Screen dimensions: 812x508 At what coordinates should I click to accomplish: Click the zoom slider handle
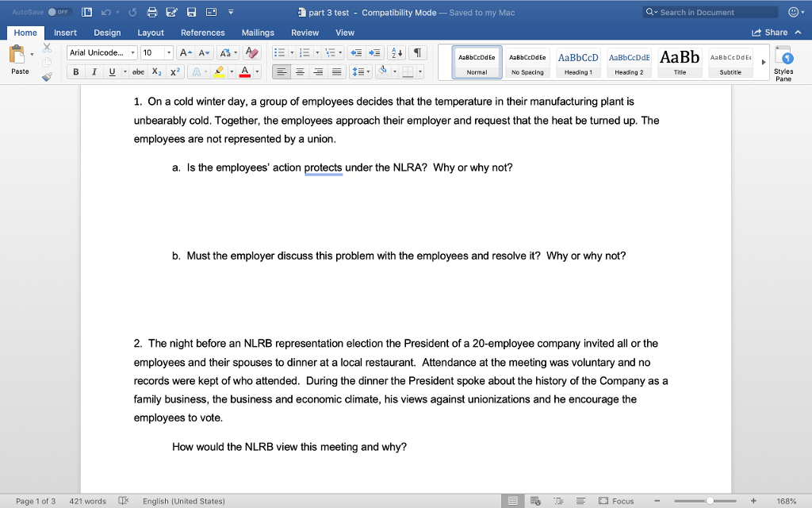point(710,501)
